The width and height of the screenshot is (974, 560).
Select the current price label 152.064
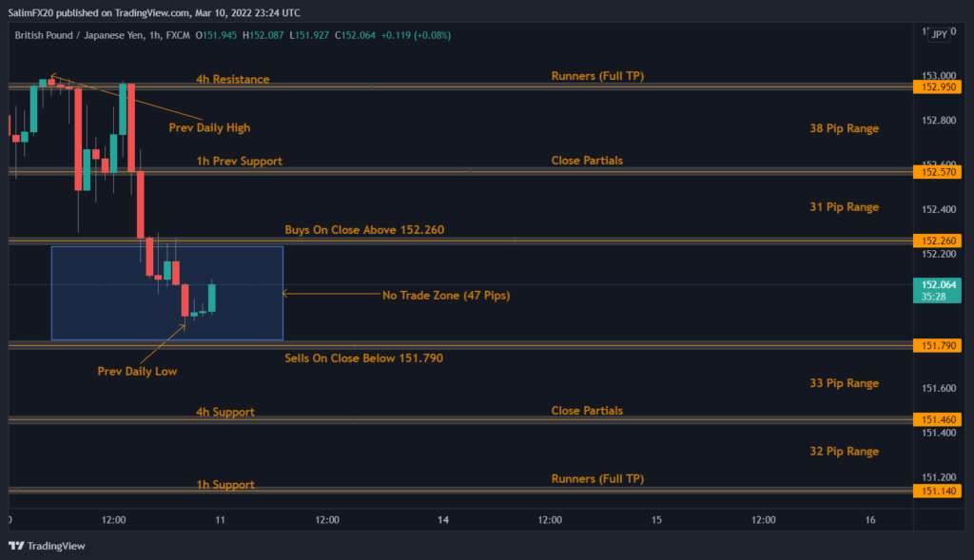pyautogui.click(x=935, y=283)
